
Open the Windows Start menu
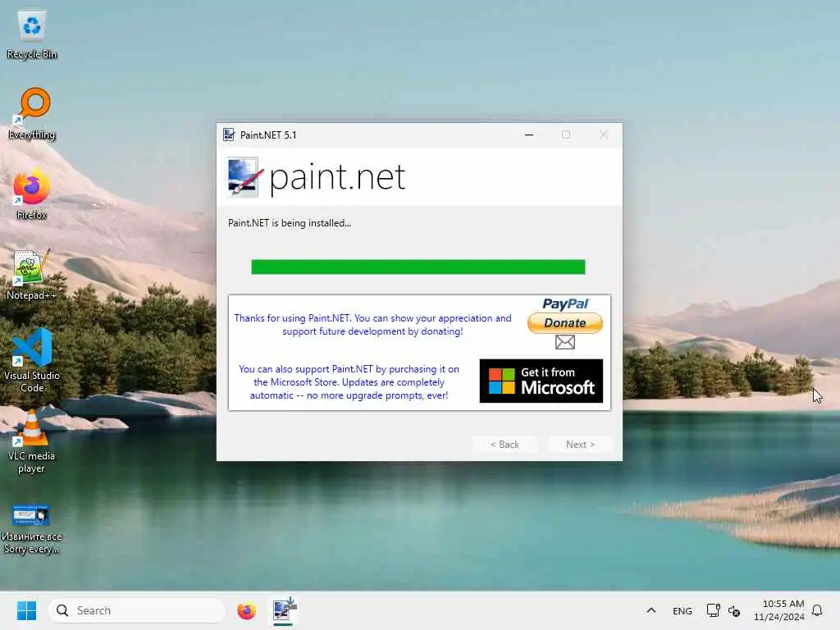(26, 610)
